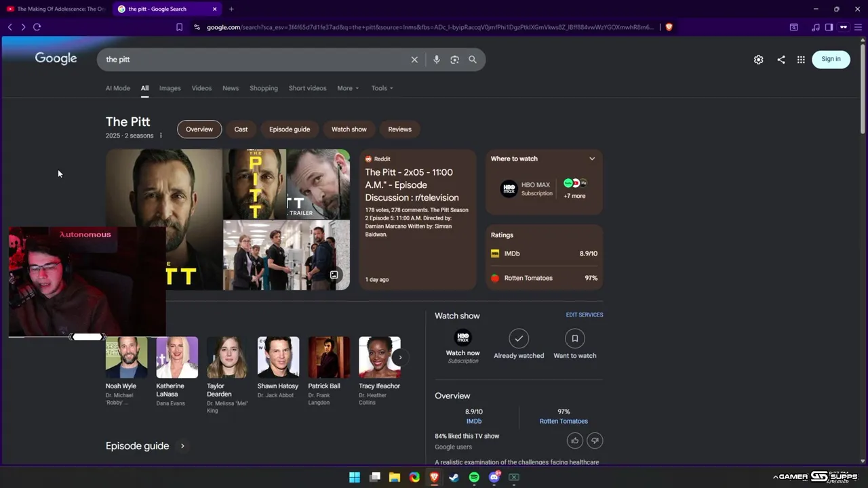The image size is (868, 488).
Task: Open Rotten Tomatoes link in Overview
Action: (x=564, y=421)
